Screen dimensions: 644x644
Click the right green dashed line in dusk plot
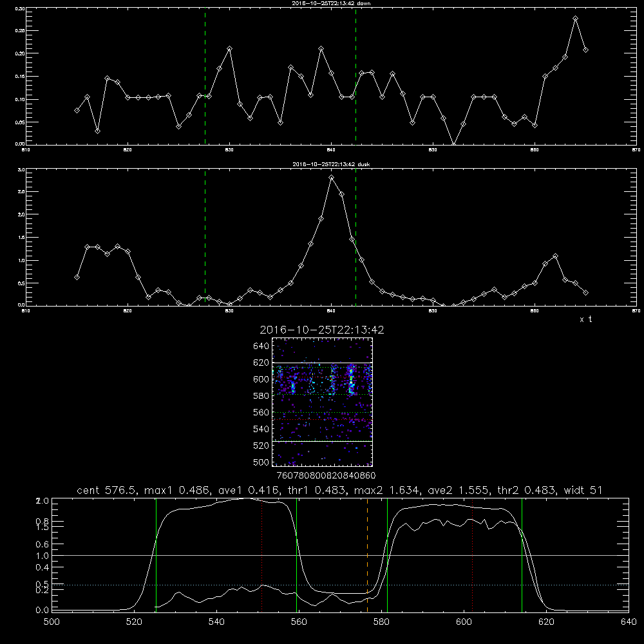pos(355,238)
